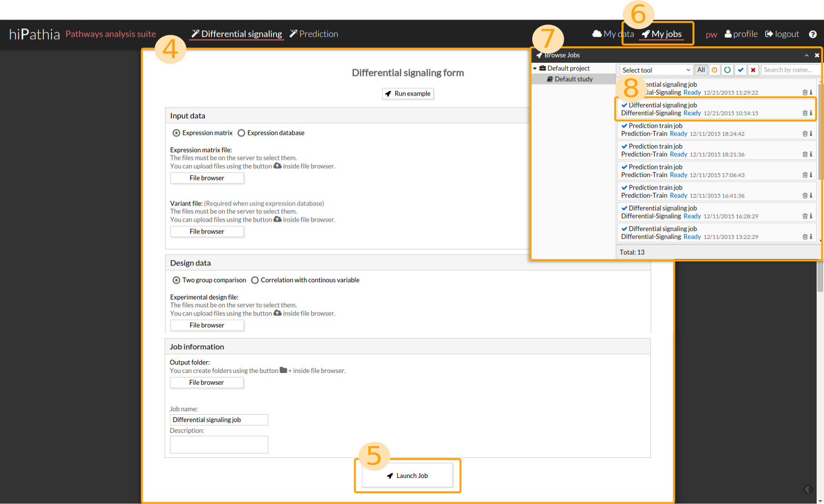The image size is (824, 504).
Task: Open the My jobs menu
Action: pos(661,34)
